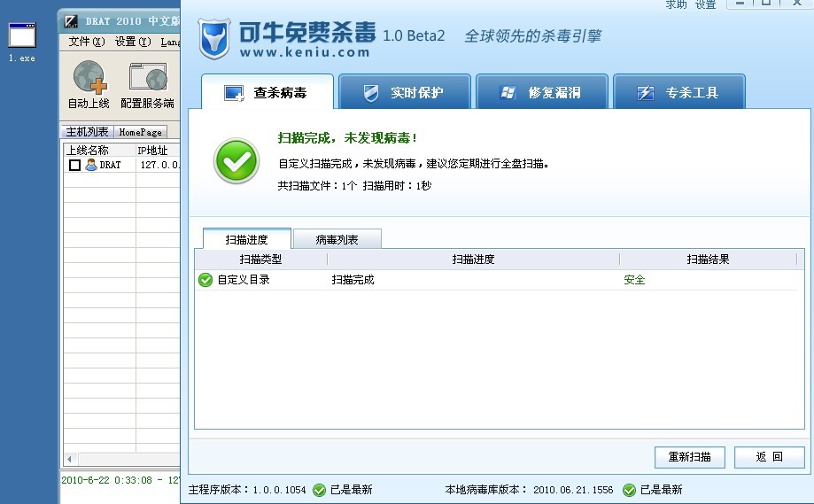The image size is (814, 504).
Task: Switch to 修复漏洞 tab
Action: click(542, 92)
